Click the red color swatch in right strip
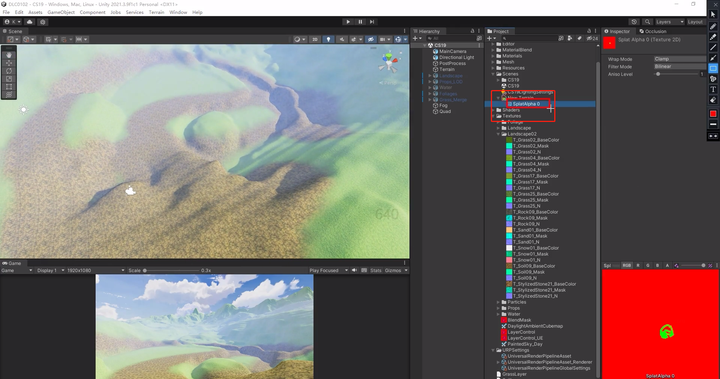Screen dimensions: 720x379 click(x=713, y=113)
